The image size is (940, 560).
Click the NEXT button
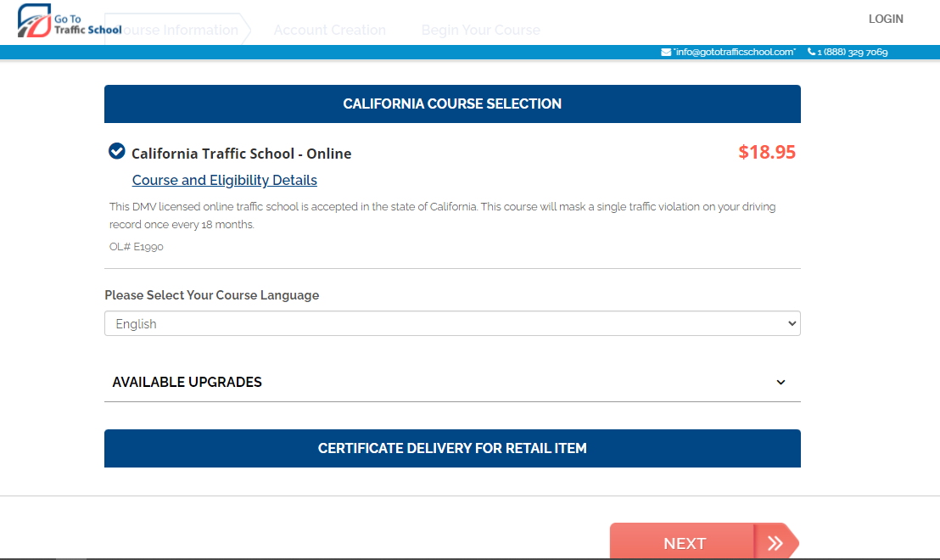coord(704,542)
